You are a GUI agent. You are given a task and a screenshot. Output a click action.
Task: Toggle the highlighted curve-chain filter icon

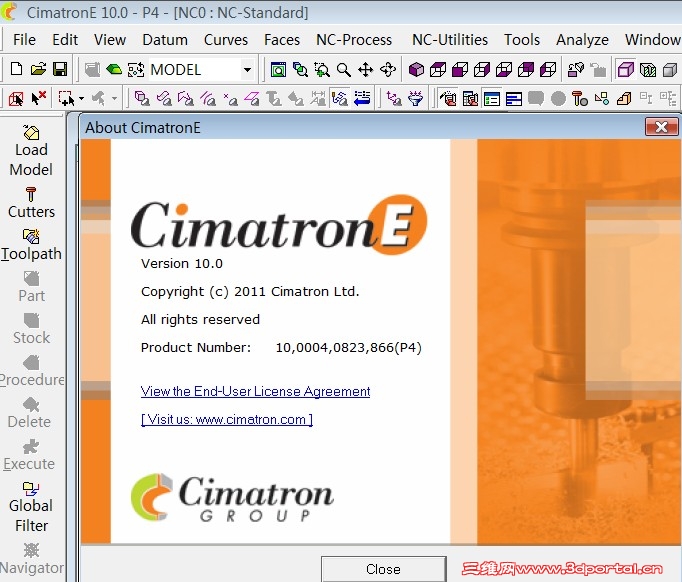339,99
